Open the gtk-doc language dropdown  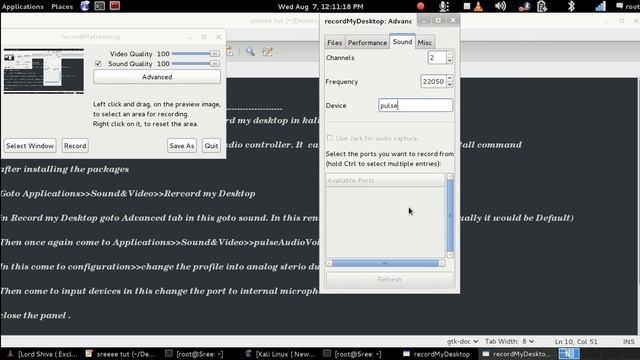point(462,341)
